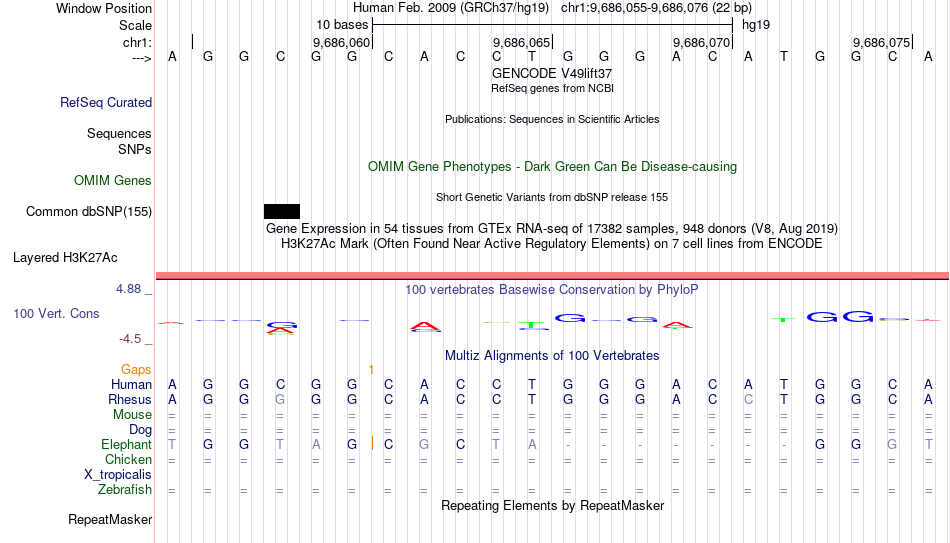
Task: Select the Zebrafish alignment row label
Action: (125, 490)
